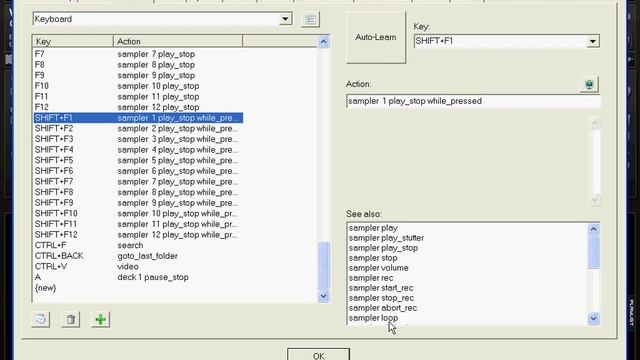Choose 'sampler start_rec' in See also
Image resolution: width=640 pixels, height=360 pixels.
pyautogui.click(x=381, y=288)
